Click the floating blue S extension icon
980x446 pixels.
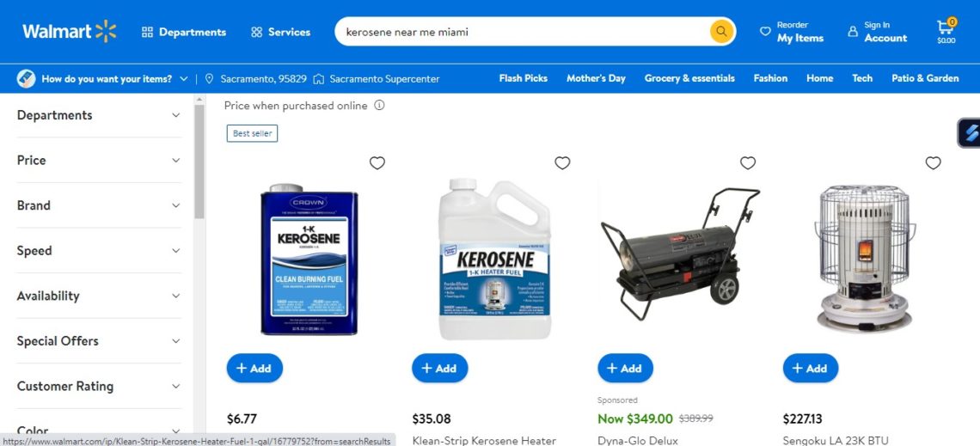point(970,133)
